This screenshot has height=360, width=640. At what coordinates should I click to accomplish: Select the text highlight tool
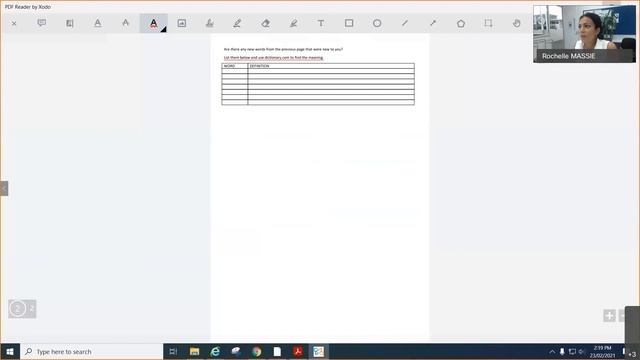(70, 23)
